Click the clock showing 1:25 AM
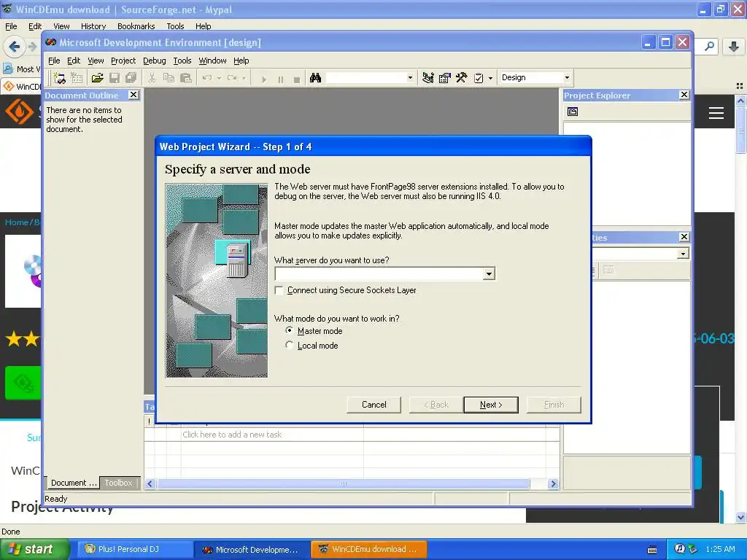The width and height of the screenshot is (747, 560). [x=720, y=549]
